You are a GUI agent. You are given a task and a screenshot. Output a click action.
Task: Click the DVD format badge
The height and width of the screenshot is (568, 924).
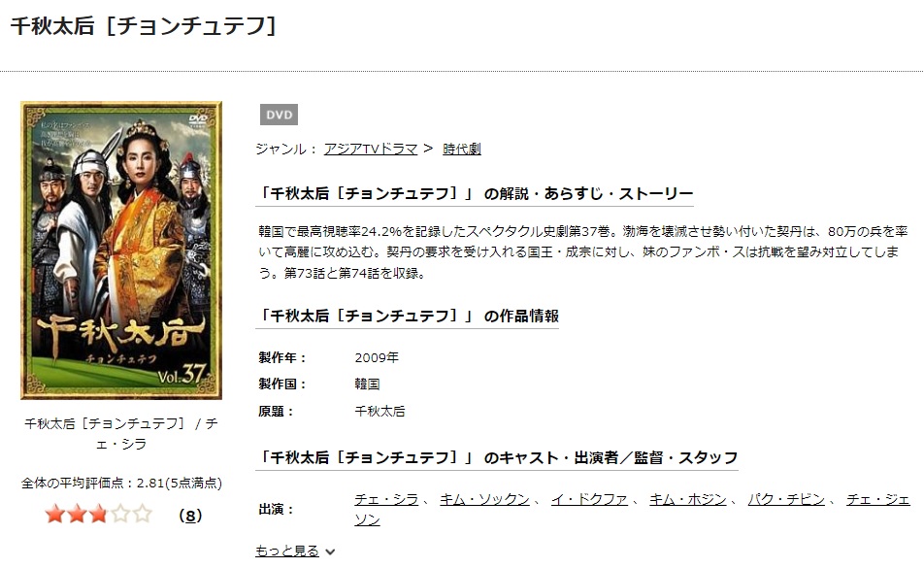[x=279, y=115]
